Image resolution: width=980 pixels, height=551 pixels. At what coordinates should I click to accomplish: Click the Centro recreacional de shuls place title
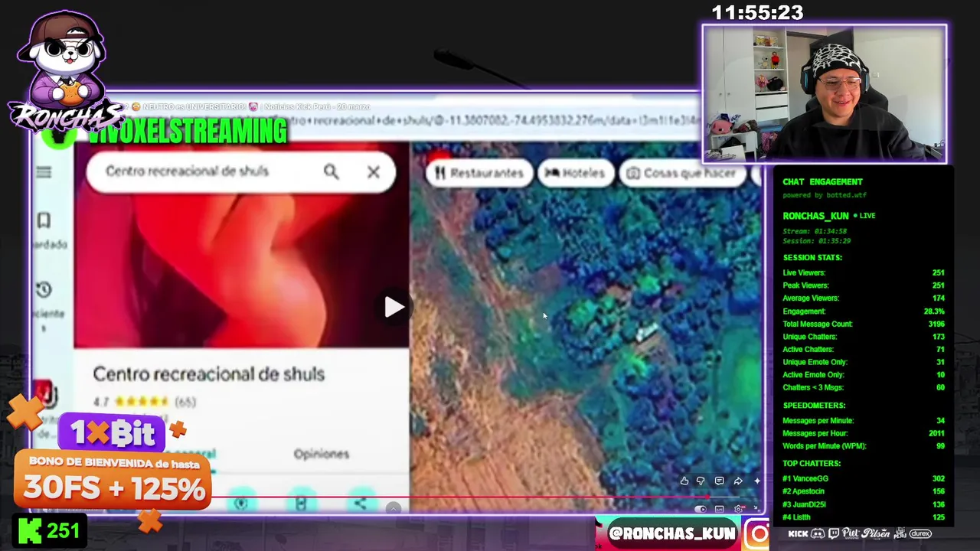(x=208, y=373)
